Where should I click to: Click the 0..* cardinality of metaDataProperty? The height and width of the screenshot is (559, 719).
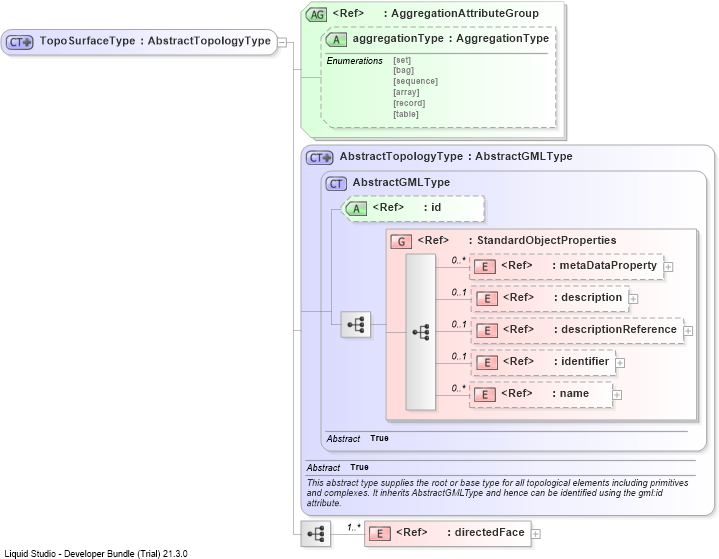458,260
